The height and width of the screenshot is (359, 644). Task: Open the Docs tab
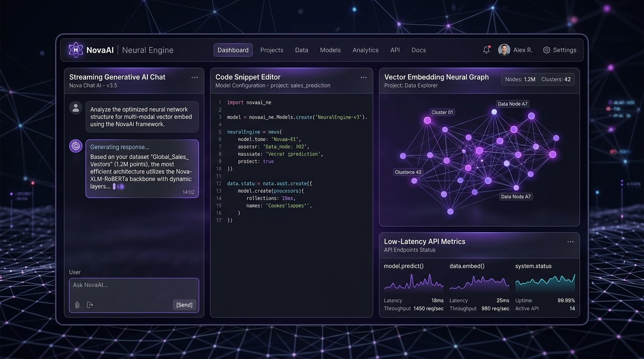click(419, 50)
